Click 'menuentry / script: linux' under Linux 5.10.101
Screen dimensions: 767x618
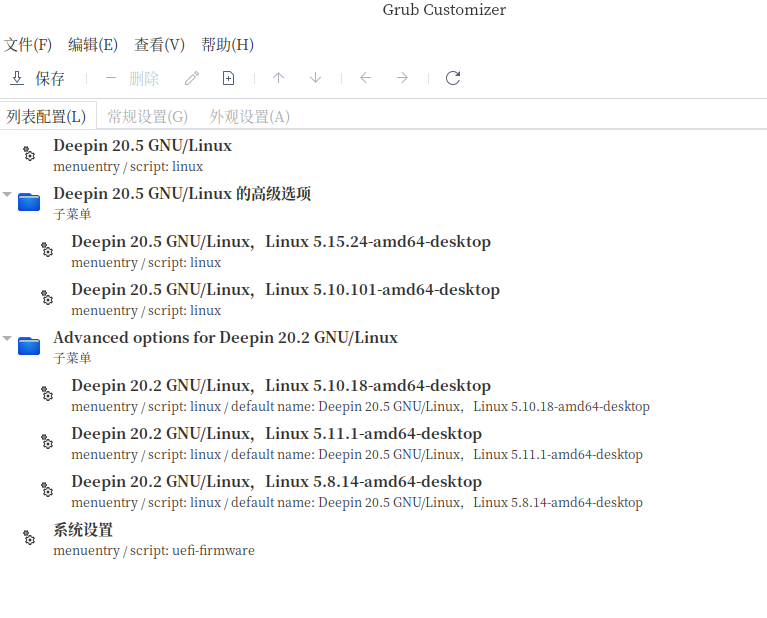coord(146,311)
